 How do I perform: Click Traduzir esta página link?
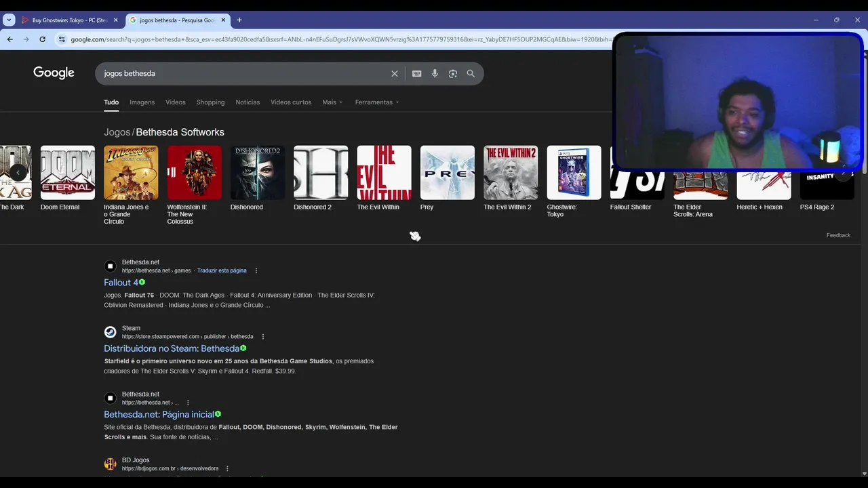click(x=222, y=271)
